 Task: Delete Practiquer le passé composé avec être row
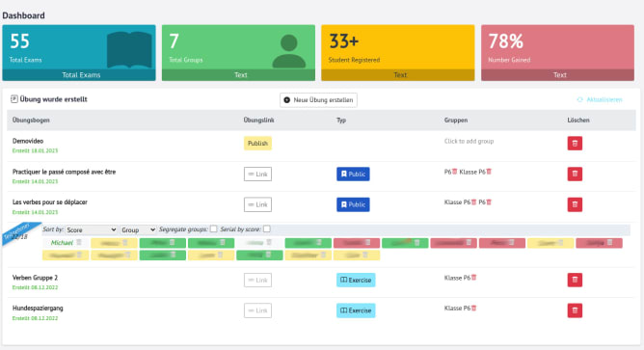(x=575, y=174)
